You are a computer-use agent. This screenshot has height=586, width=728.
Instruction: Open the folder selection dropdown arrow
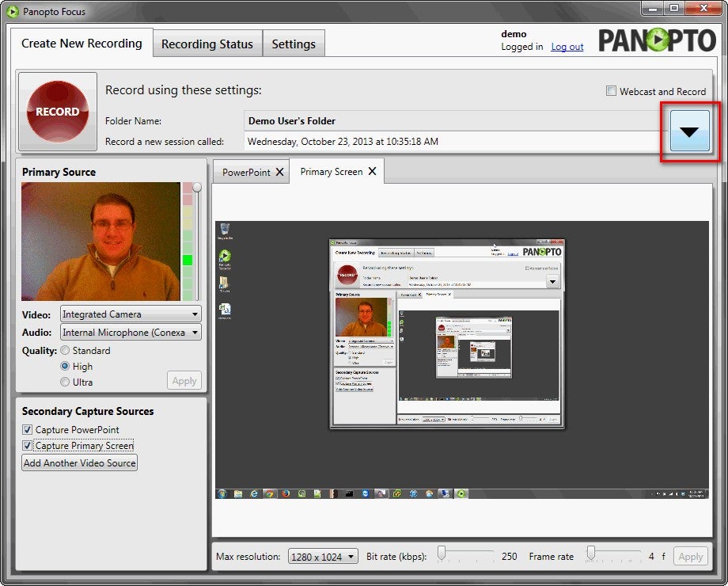(x=689, y=131)
